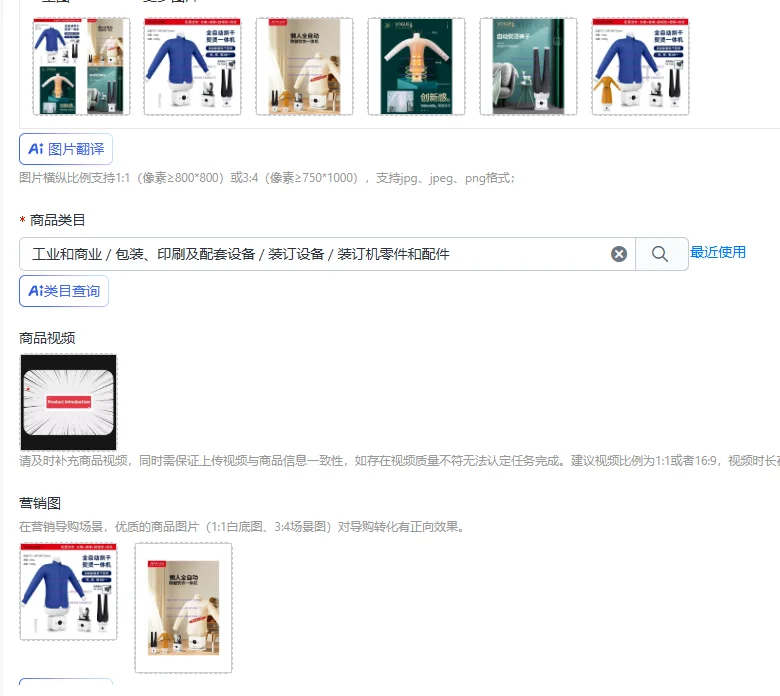Select the beige shirt marketing scene image

[184, 608]
